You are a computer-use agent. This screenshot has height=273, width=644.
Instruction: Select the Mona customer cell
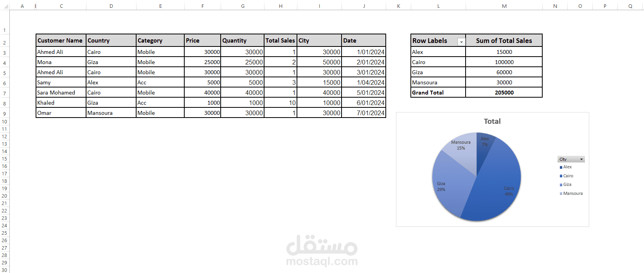point(61,62)
